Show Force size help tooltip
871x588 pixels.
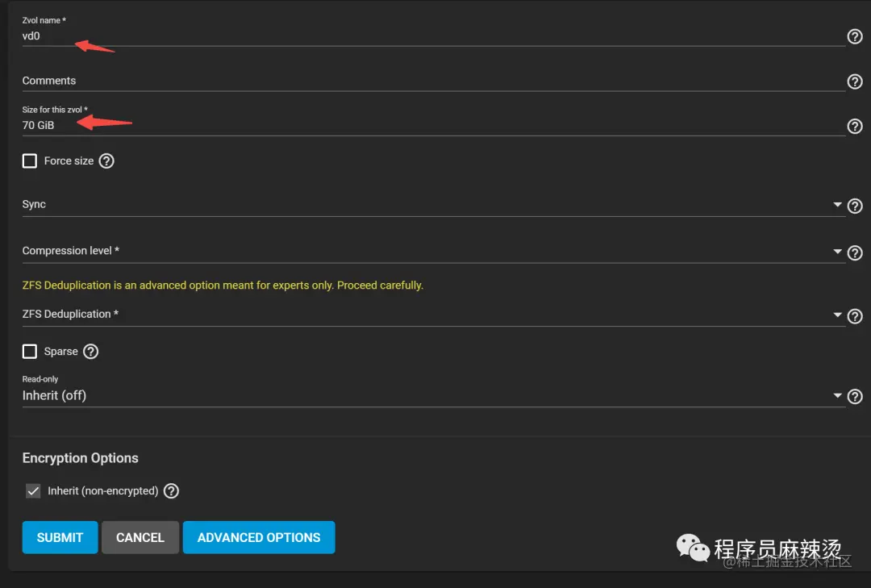pos(106,161)
